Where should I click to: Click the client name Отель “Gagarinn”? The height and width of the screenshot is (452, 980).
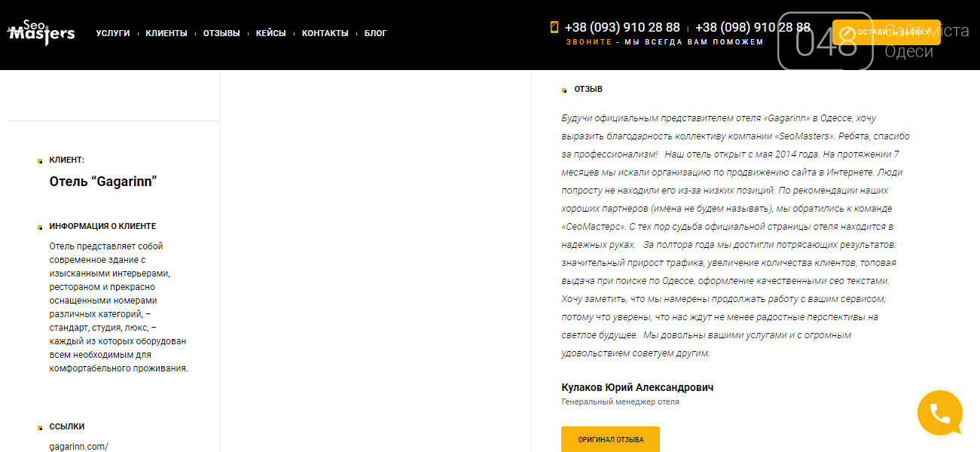103,182
